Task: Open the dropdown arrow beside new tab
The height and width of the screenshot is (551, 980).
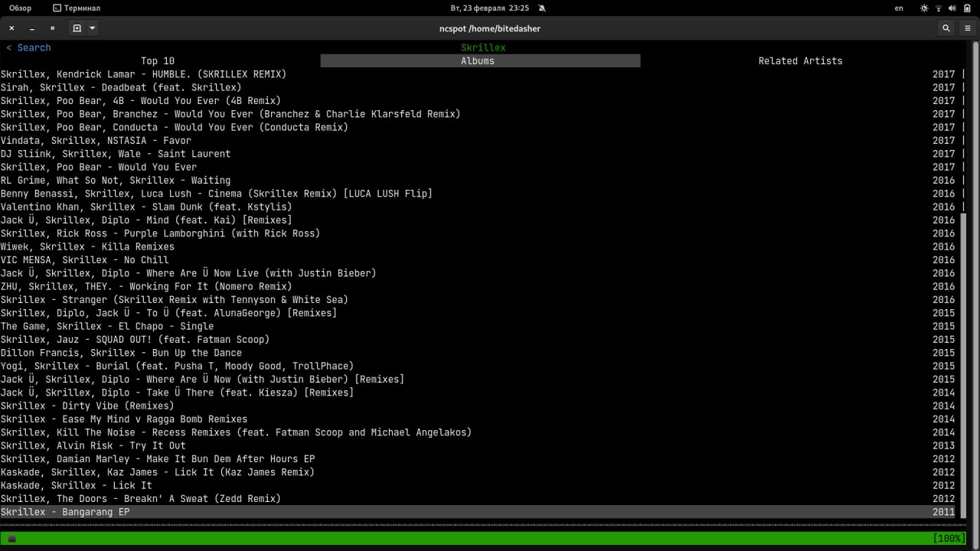Action: click(92, 28)
